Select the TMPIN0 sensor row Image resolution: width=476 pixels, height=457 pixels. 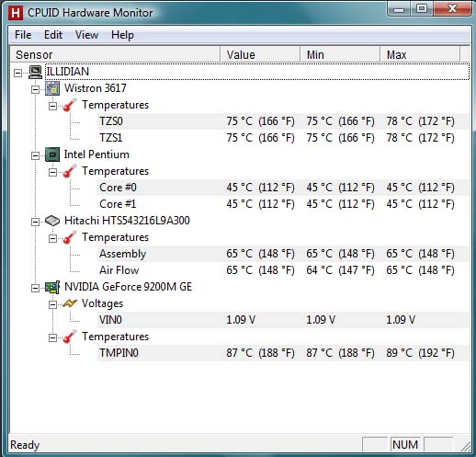pyautogui.click(x=283, y=353)
